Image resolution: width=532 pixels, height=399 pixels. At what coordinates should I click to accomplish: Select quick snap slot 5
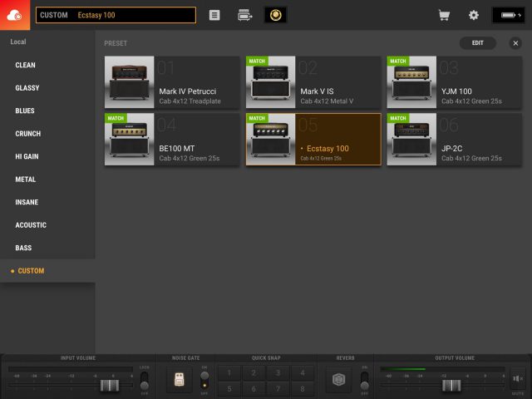(229, 389)
